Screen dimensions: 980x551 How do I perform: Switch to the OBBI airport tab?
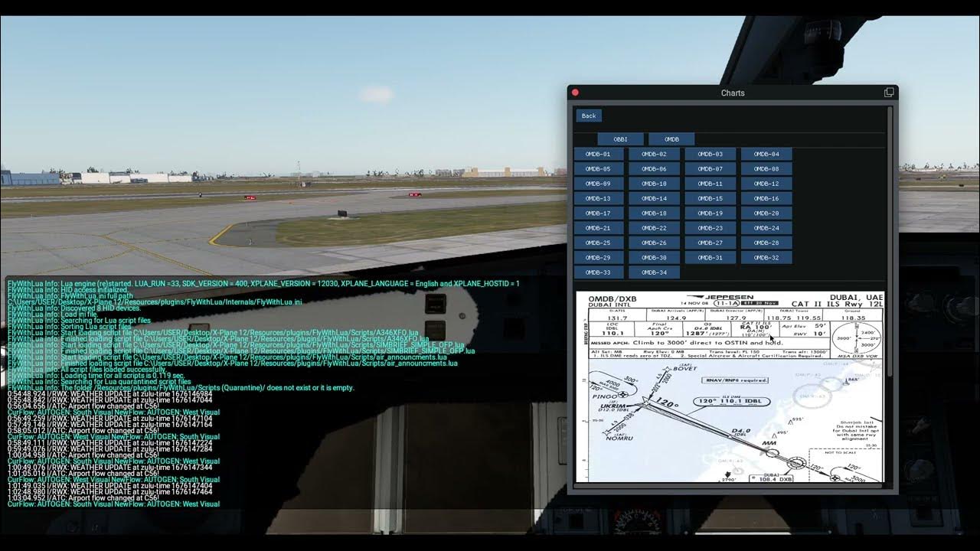(x=620, y=139)
